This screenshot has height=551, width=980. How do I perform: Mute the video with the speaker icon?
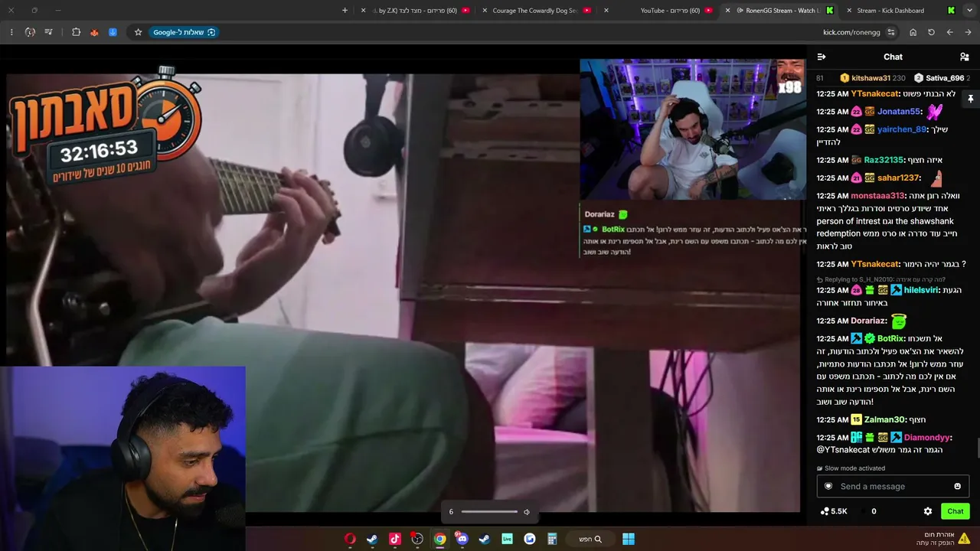tap(527, 512)
